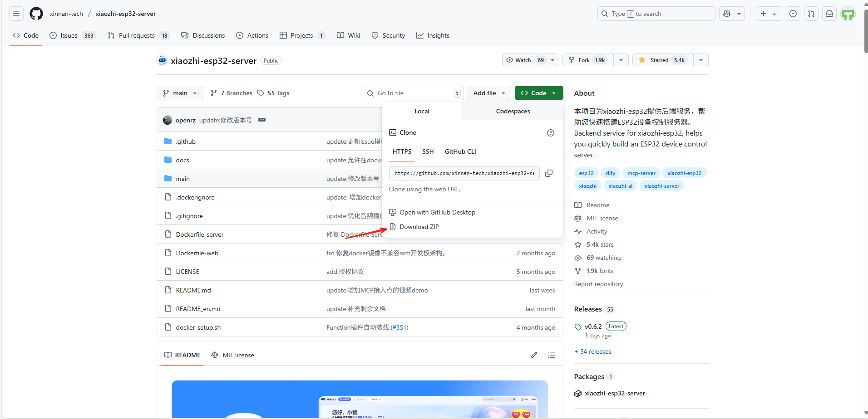Viewport: 868px width, 419px height.
Task: Open pull requests icon in the header
Action: point(811,14)
